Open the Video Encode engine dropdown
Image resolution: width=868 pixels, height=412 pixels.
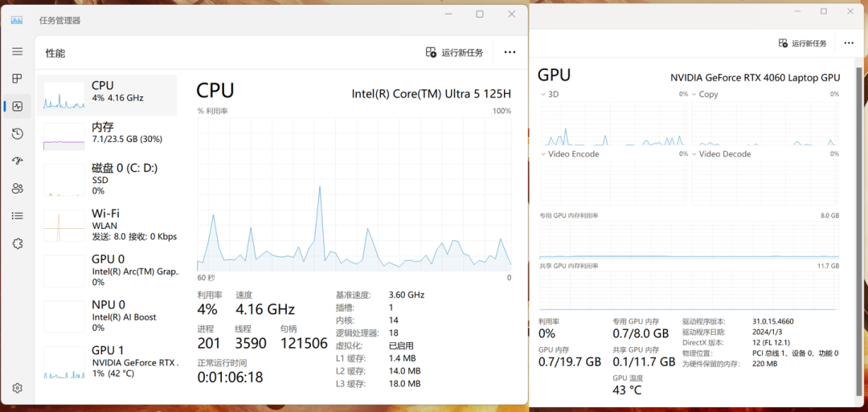tap(543, 154)
